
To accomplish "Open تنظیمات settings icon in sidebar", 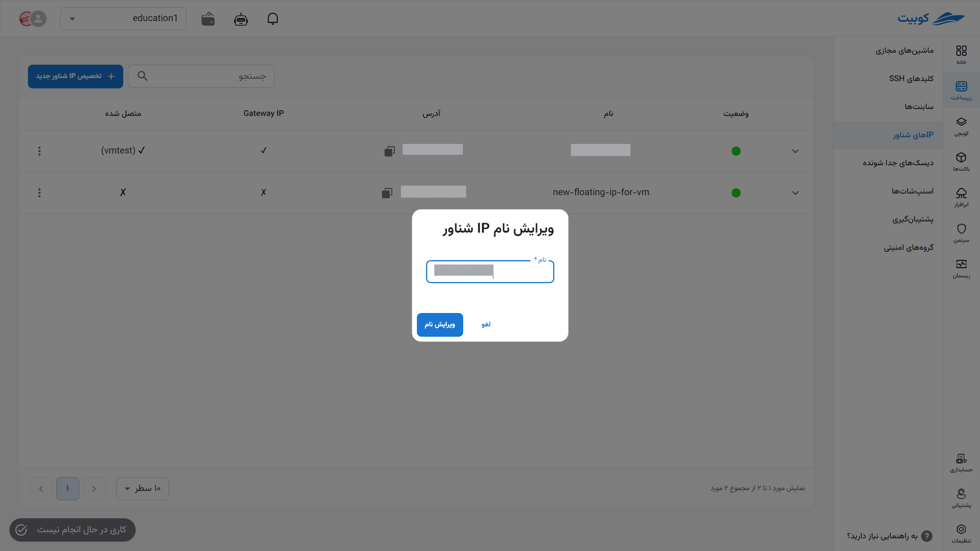I will tap(961, 534).
